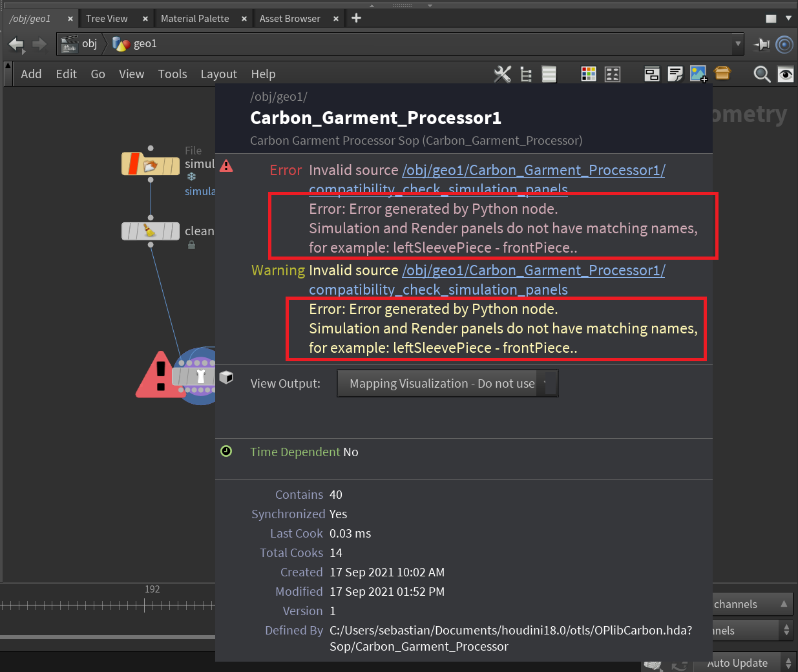Switch to list mode stacked-rows icon
Screen dimensions: 798x672
coord(549,74)
